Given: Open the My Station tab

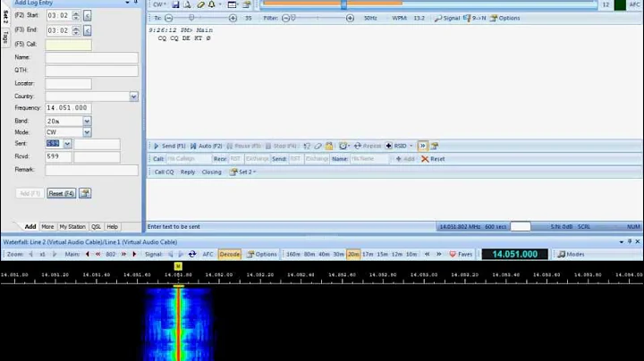Looking at the screenshot, I should coord(72,227).
